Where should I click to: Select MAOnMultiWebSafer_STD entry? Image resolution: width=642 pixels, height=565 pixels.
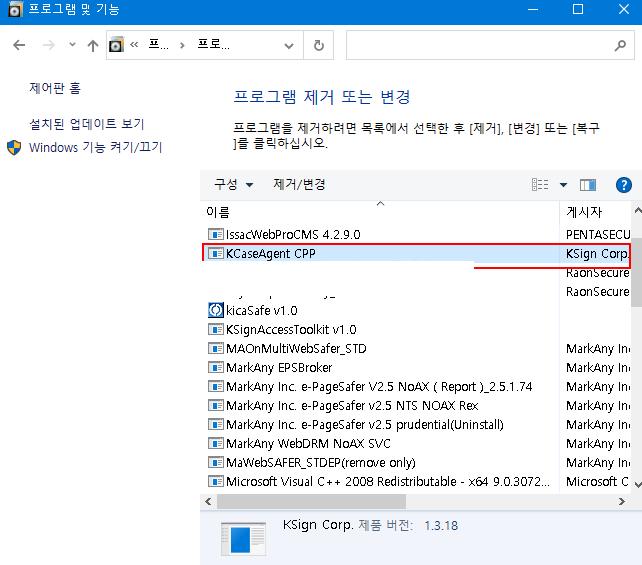coord(296,349)
